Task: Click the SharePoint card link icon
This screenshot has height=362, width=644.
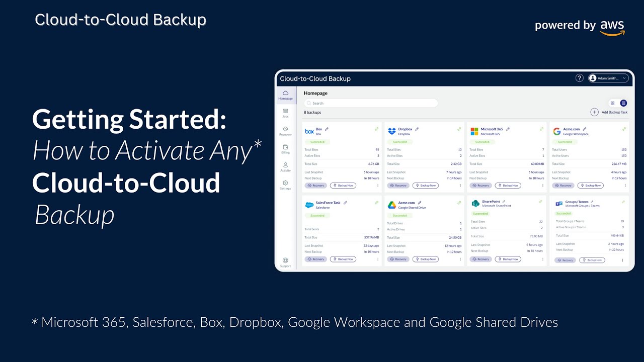Action: pos(540,202)
